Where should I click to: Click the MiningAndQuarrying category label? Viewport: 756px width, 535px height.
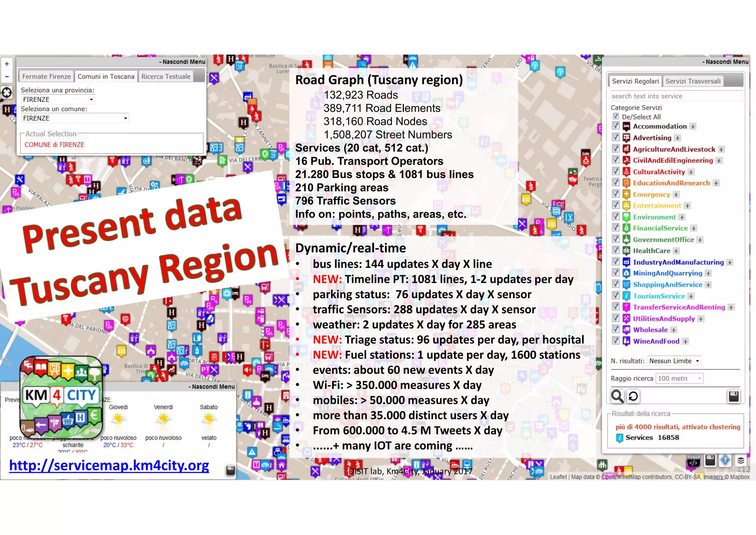pyautogui.click(x=667, y=273)
